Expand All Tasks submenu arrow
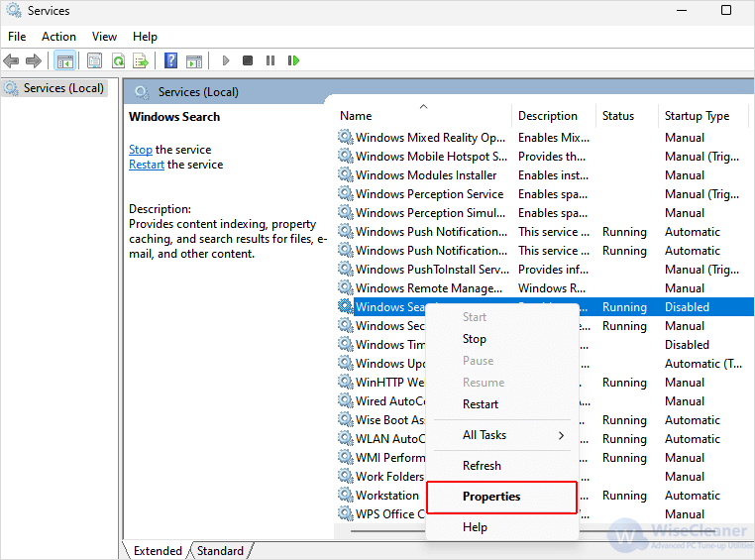This screenshot has width=755, height=560. pos(561,435)
